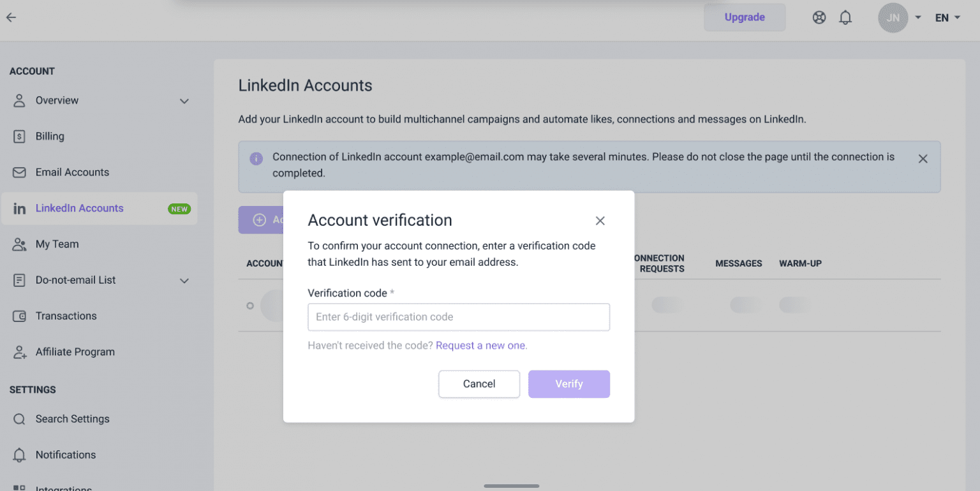This screenshot has height=491, width=980.
Task: Open My Team from the sidebar icon
Action: [19, 244]
